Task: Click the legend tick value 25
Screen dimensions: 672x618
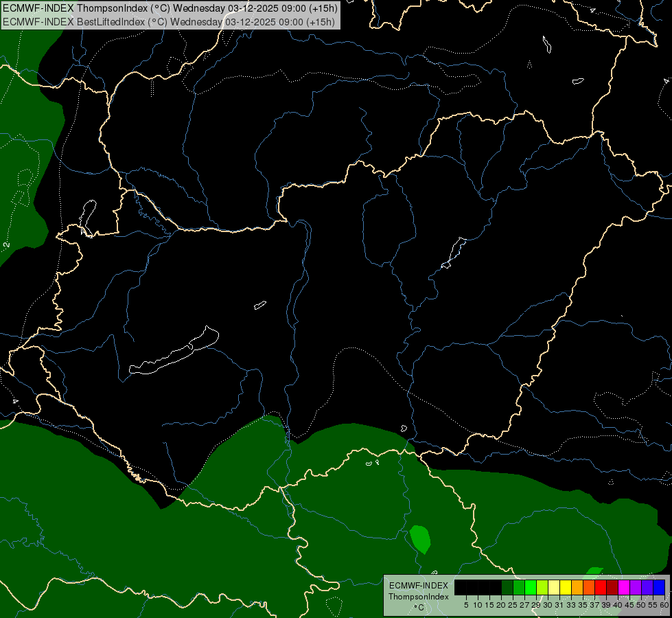Action: [513, 605]
